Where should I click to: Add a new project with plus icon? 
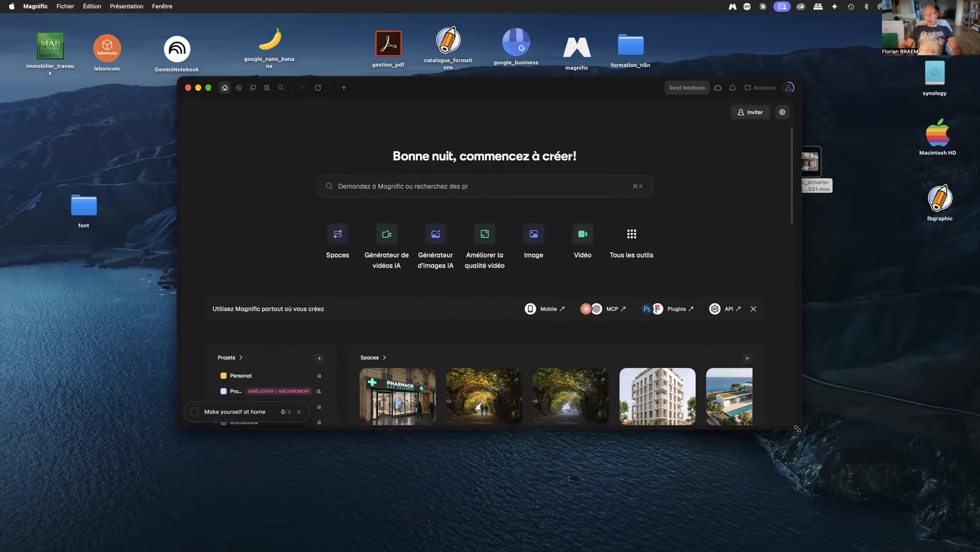tap(320, 359)
